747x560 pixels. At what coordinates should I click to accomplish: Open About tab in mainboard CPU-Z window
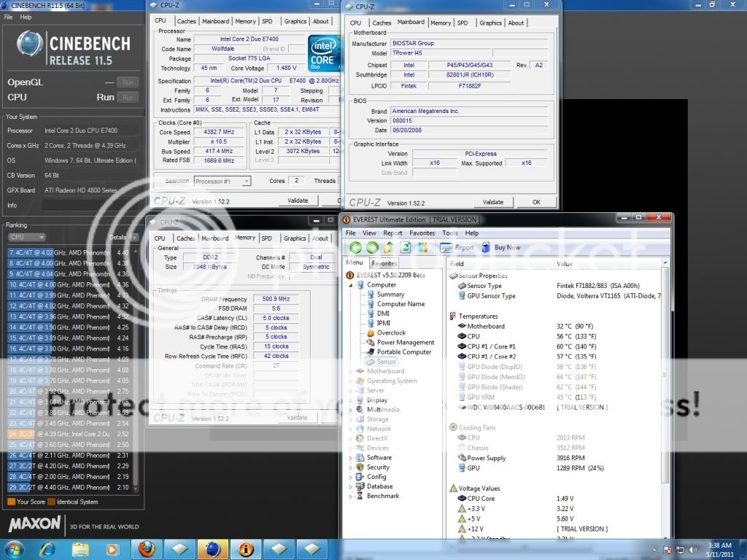click(x=516, y=23)
